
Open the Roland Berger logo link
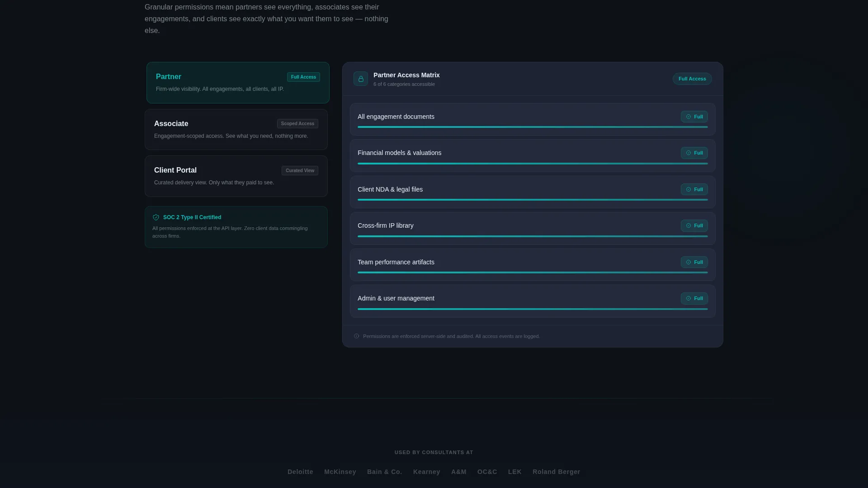[556, 472]
